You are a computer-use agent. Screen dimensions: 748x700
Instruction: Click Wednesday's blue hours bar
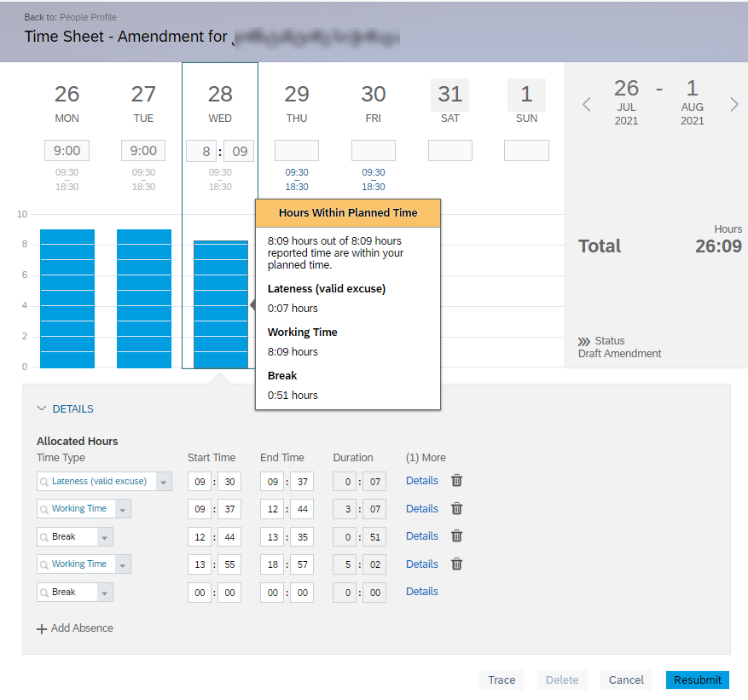pos(221,304)
